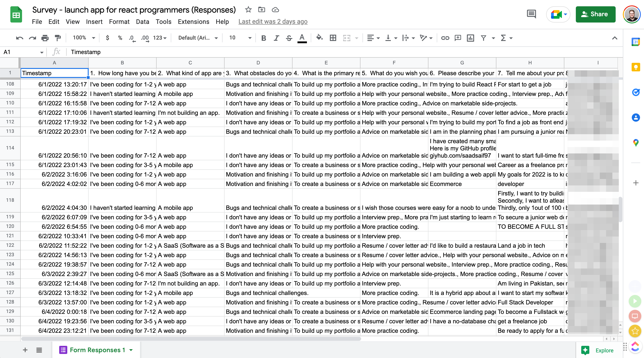Start a Google Meet call
The height and width of the screenshot is (358, 644).
pyautogui.click(x=558, y=14)
